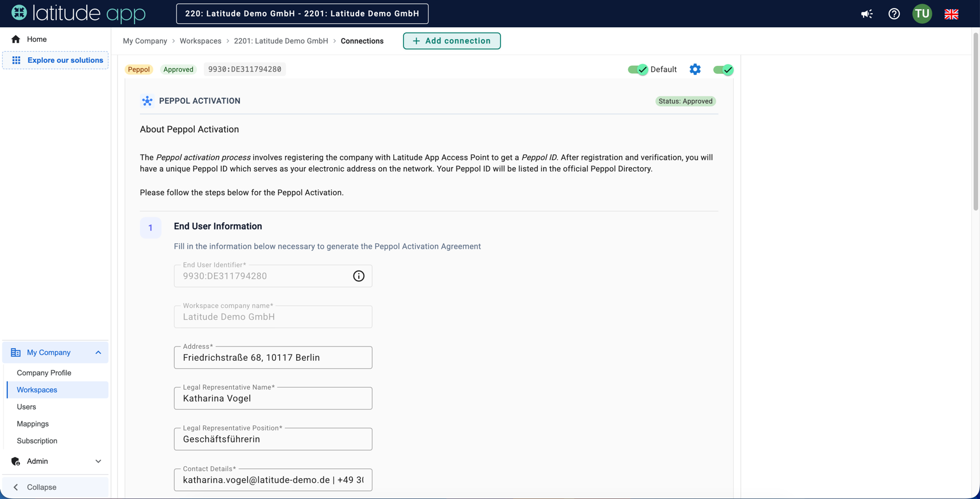Toggle the connection enabled switch
The image size is (980, 499).
pos(723,69)
